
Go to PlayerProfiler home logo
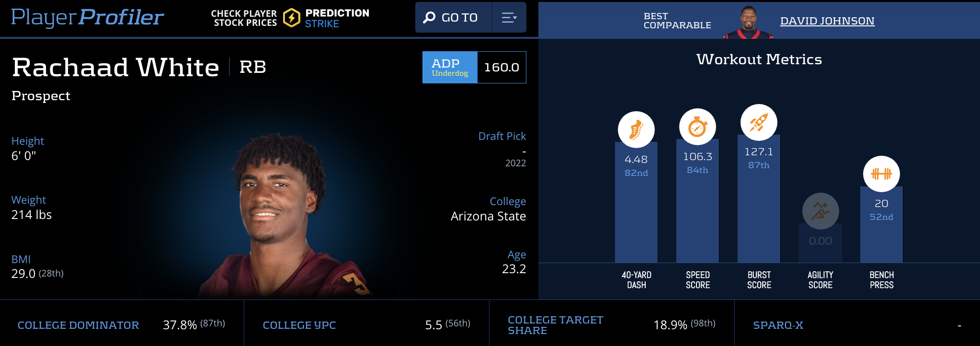[x=88, y=17]
